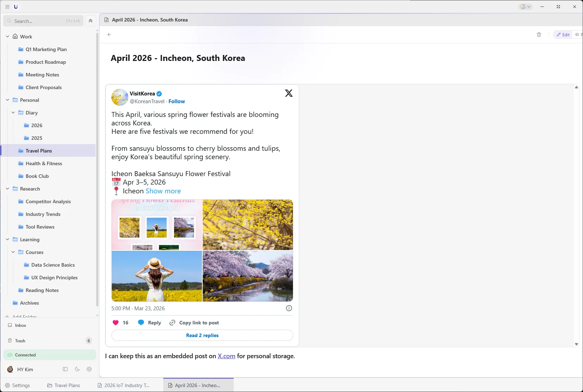Screen dimensions: 583x392
Task: Switch to dark mode with the moon icon
Action: (77, 369)
